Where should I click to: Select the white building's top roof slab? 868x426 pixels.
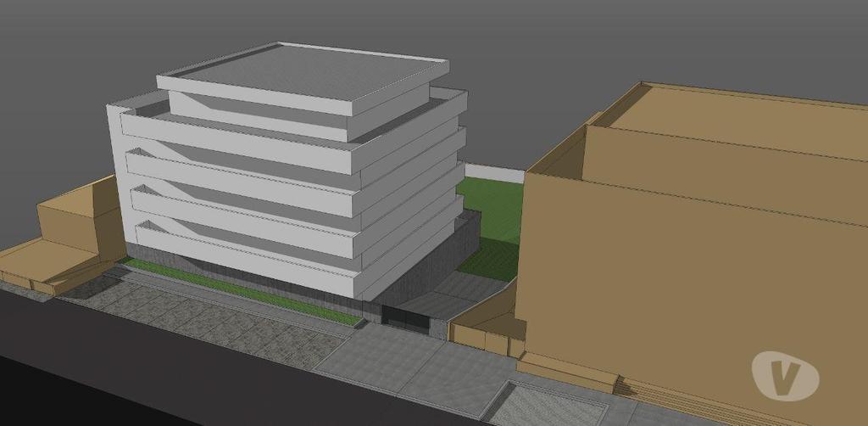click(x=305, y=71)
